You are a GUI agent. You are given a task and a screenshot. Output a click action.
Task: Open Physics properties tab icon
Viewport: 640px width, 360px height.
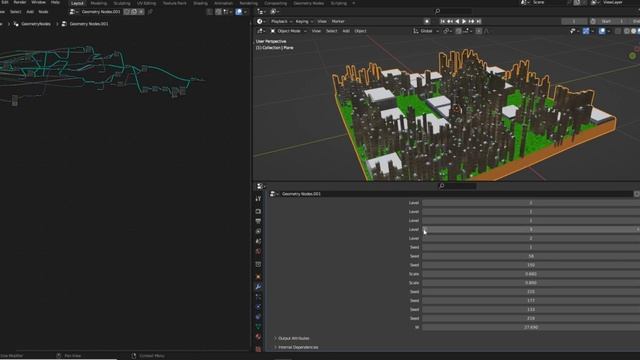258,307
